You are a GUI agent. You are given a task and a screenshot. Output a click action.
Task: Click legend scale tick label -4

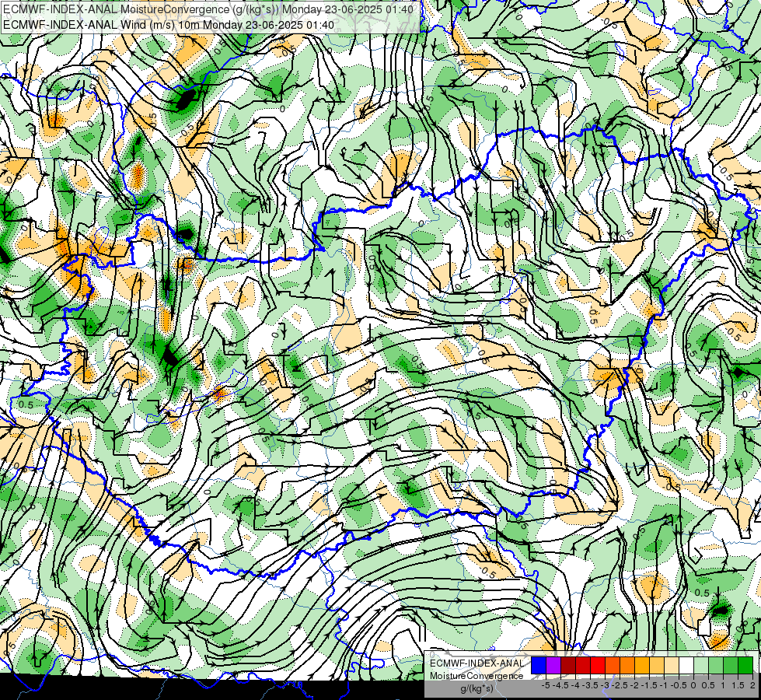click(575, 685)
